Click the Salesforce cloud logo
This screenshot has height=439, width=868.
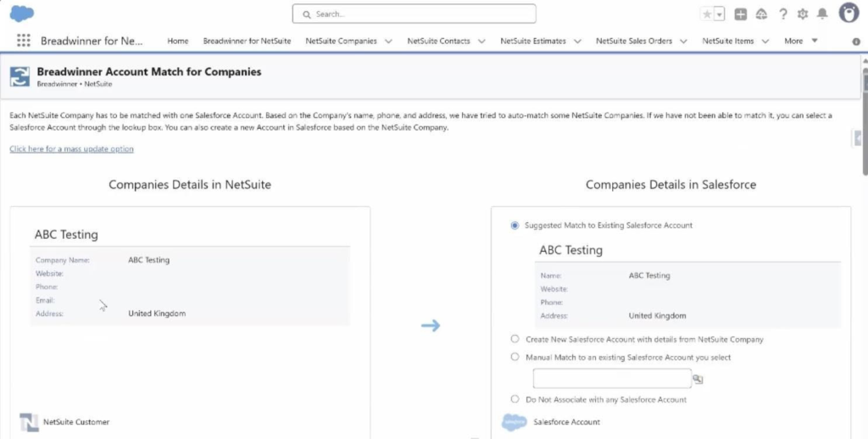click(22, 14)
